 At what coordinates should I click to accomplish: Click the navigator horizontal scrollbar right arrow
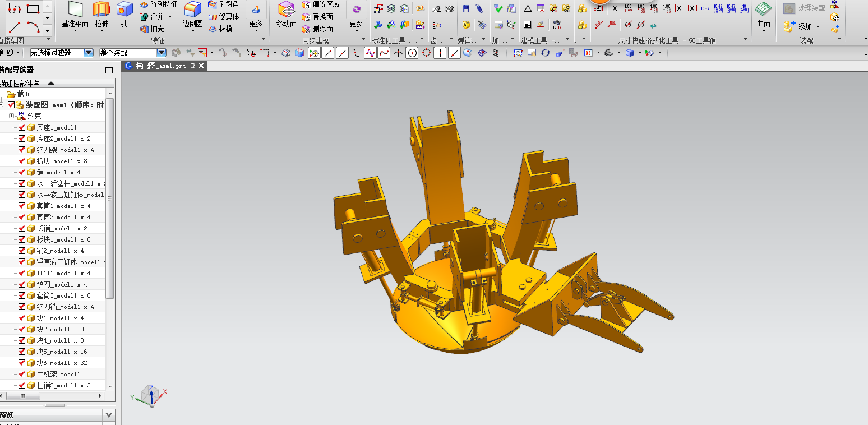coord(100,396)
